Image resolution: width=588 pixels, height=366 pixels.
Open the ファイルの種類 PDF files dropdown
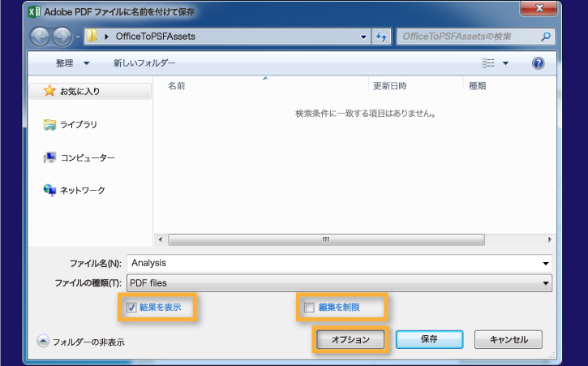[x=339, y=283]
